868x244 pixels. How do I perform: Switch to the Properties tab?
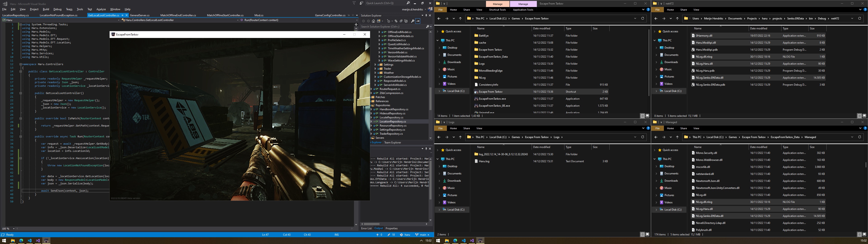point(392,228)
